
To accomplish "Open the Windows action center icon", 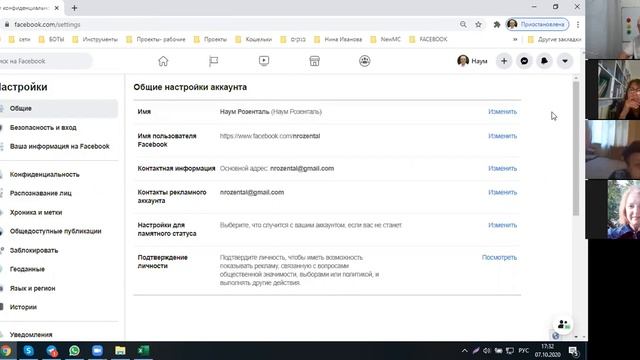I will tap(573, 351).
